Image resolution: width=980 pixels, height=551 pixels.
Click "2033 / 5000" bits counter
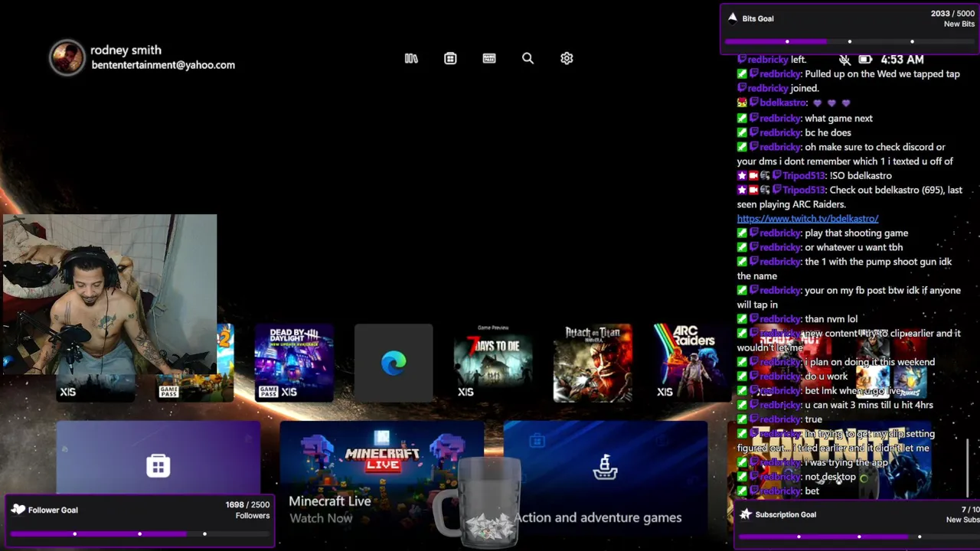click(x=952, y=14)
